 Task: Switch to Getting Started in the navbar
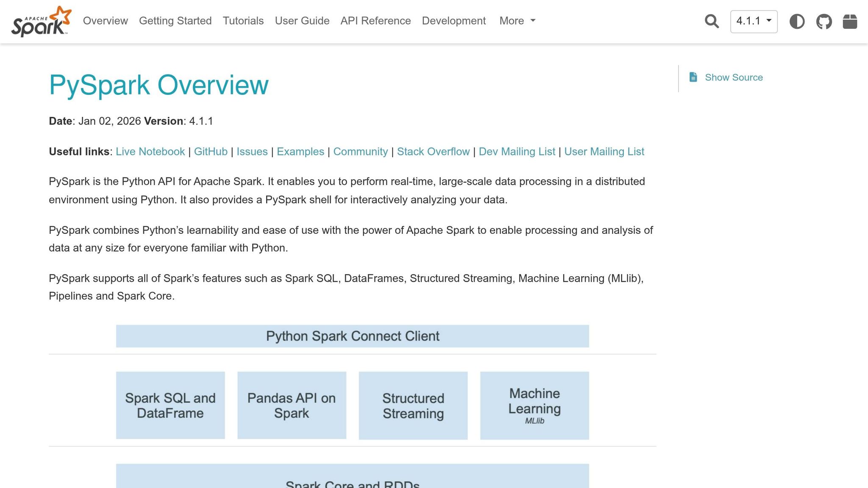pos(175,21)
